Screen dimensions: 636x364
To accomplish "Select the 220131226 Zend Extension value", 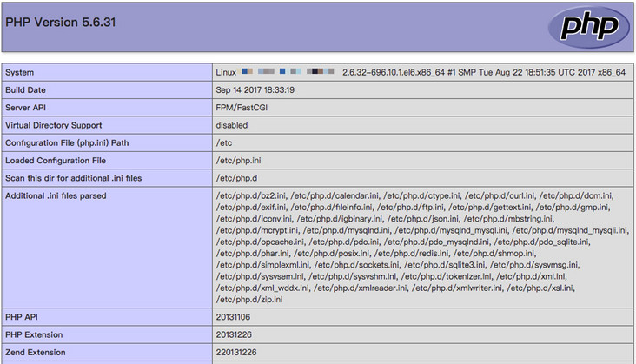I will [x=237, y=352].
